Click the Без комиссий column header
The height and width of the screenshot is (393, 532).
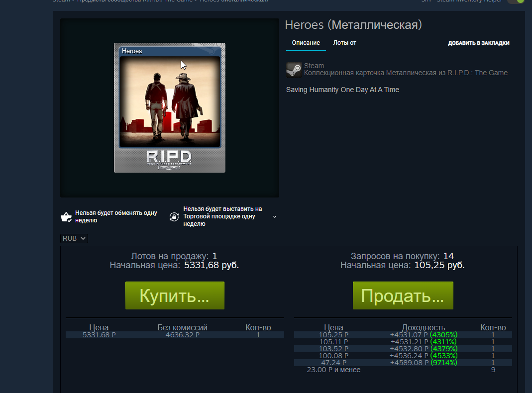tap(182, 327)
